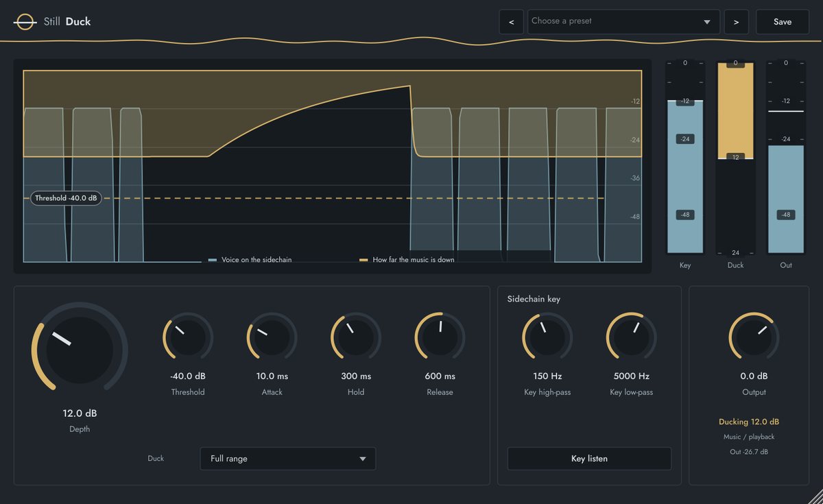Screen dimensions: 823x504
Task: Click the Key high-pass knob
Action: (x=547, y=338)
